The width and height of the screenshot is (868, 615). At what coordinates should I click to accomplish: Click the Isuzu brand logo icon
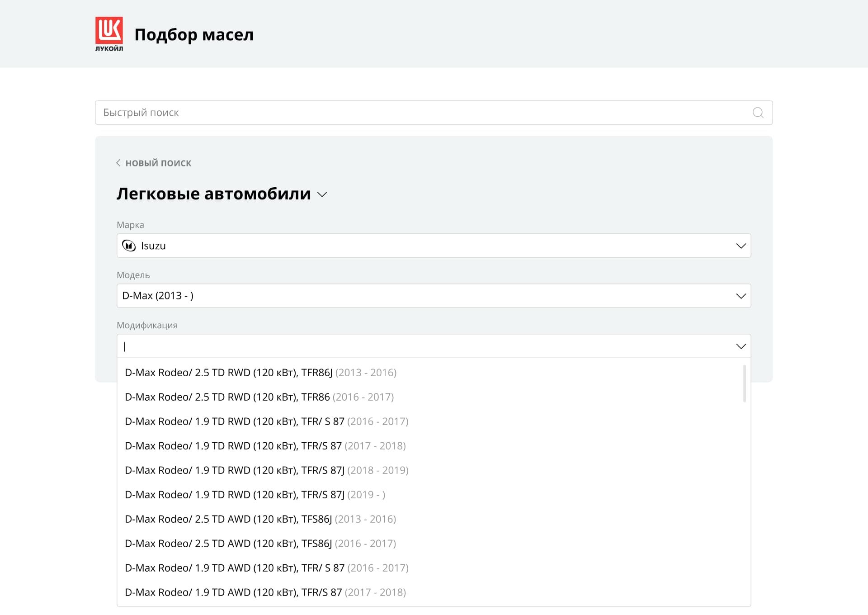click(x=129, y=246)
